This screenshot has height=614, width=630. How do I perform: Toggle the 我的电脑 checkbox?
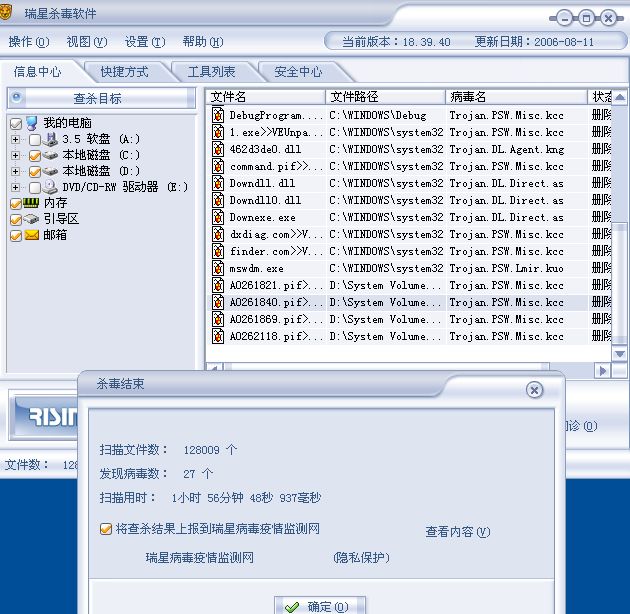coord(16,123)
